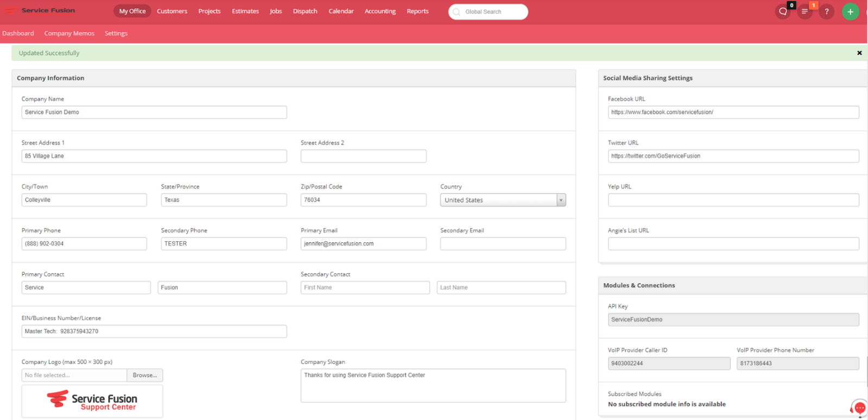Screen dimensions: 868x420
Task: Click the 'Modules & Connections' header
Action: [x=639, y=286]
